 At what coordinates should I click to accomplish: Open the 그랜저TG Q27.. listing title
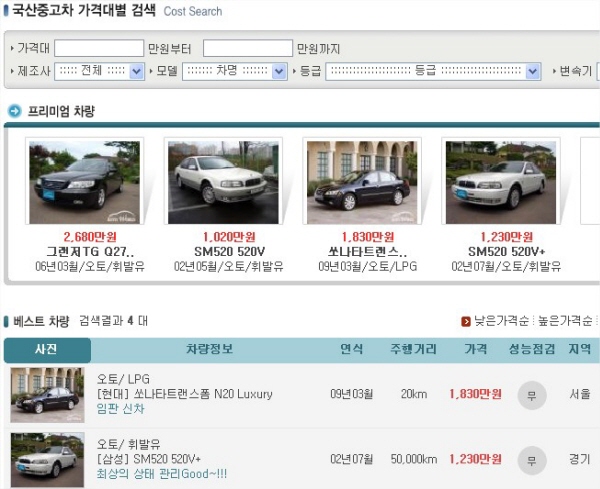pyautogui.click(x=90, y=252)
